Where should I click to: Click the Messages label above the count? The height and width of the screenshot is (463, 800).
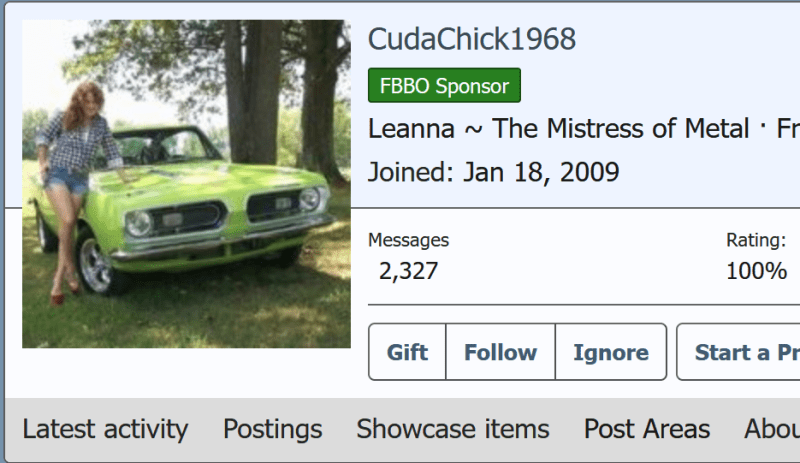click(x=408, y=240)
